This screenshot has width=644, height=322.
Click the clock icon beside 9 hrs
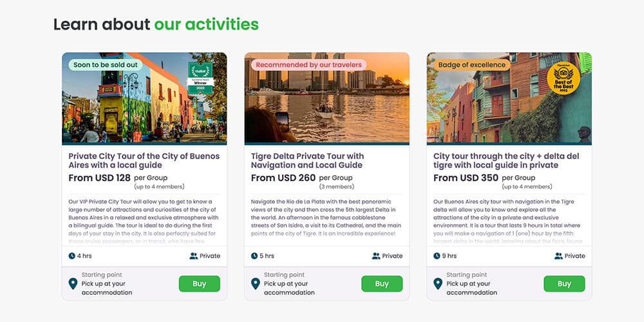point(437,256)
